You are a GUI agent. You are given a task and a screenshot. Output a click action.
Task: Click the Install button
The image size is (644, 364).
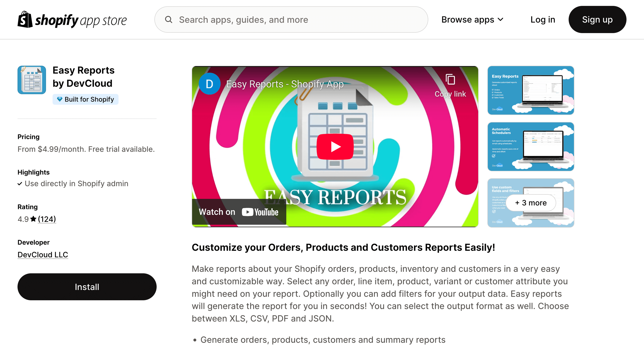87,287
